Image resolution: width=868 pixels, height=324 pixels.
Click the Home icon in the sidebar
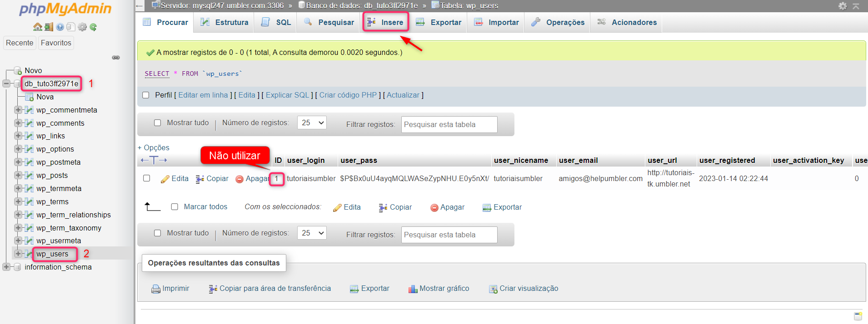37,27
